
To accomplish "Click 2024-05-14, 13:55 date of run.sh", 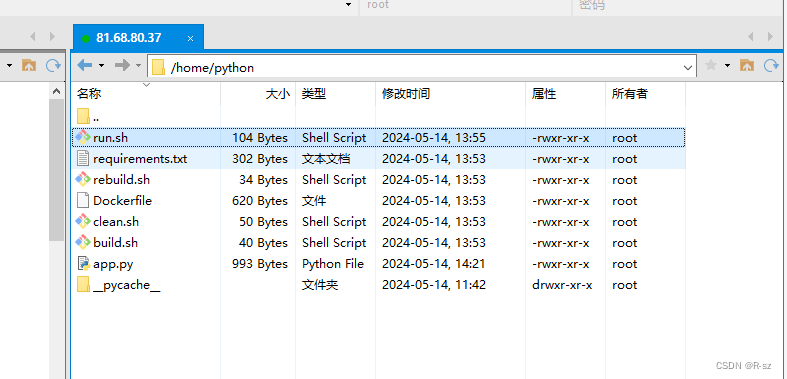I will point(434,138).
